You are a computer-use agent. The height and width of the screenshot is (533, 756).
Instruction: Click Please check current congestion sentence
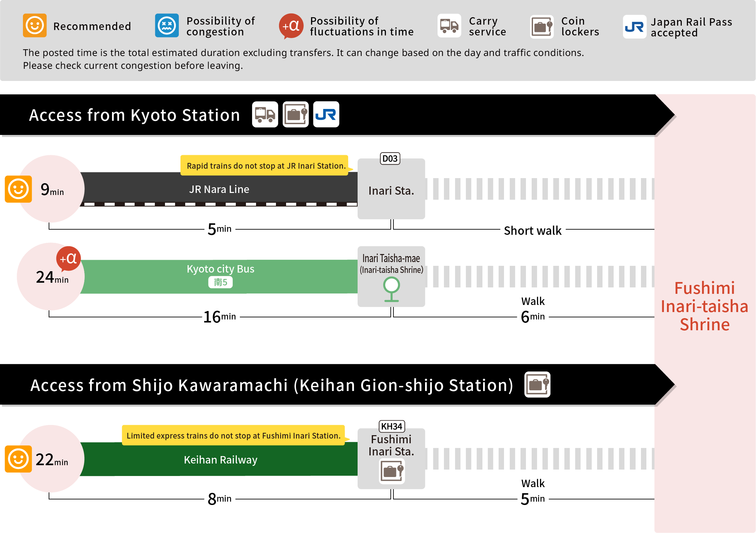(133, 66)
